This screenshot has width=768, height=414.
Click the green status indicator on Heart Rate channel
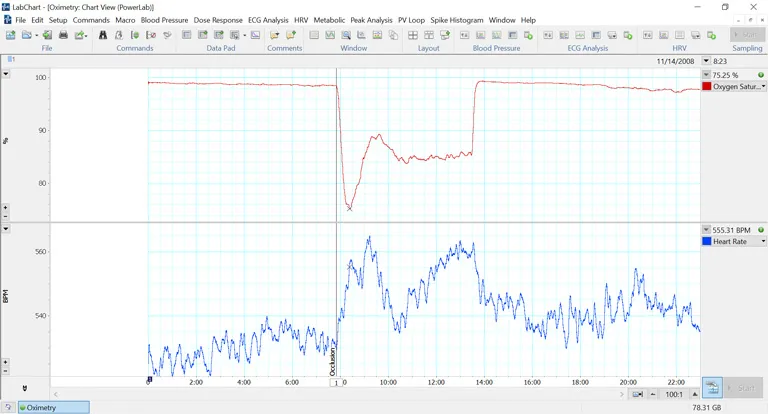(x=761, y=230)
